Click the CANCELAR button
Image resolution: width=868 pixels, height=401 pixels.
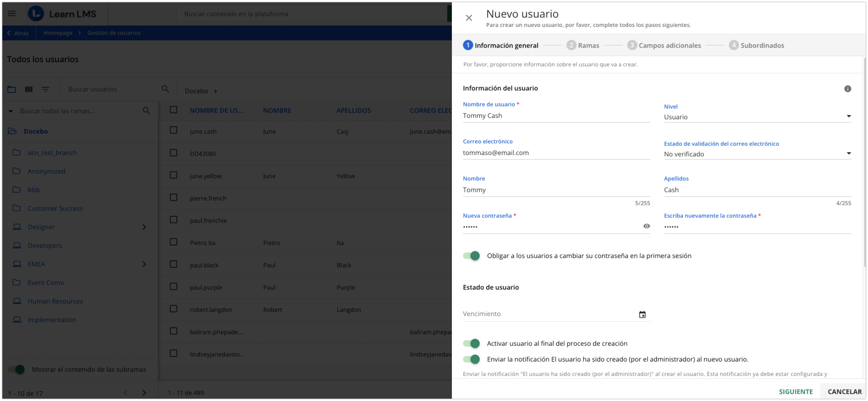[844, 391]
